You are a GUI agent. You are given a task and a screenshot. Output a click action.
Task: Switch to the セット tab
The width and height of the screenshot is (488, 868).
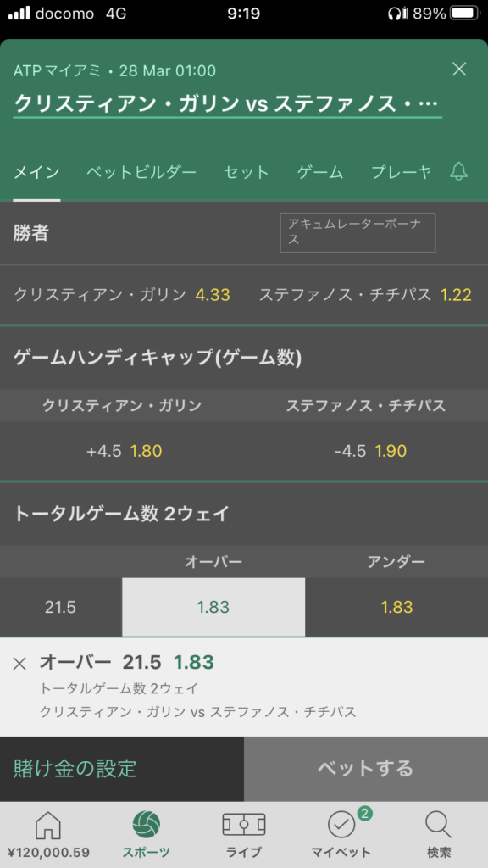point(247,172)
